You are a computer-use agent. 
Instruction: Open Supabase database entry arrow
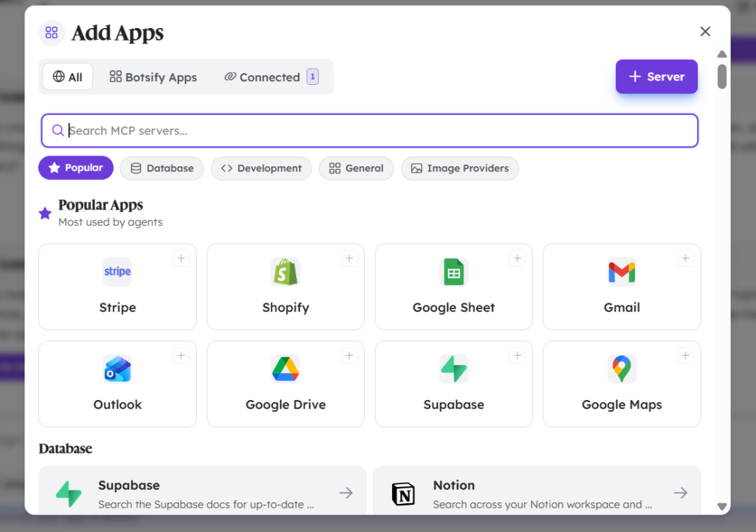pyautogui.click(x=346, y=493)
